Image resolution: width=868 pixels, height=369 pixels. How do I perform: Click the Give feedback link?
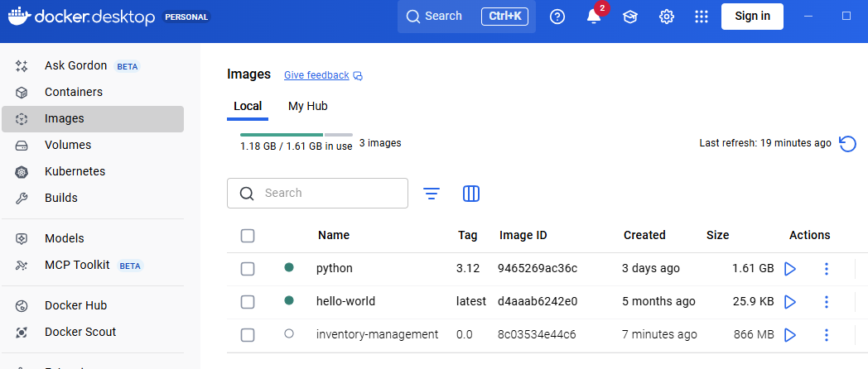pyautogui.click(x=316, y=75)
